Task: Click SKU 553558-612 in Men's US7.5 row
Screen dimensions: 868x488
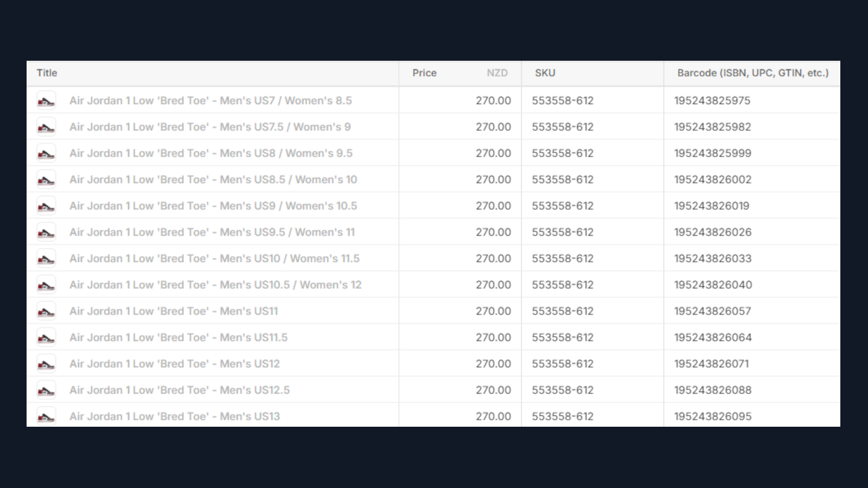Action: (x=563, y=127)
